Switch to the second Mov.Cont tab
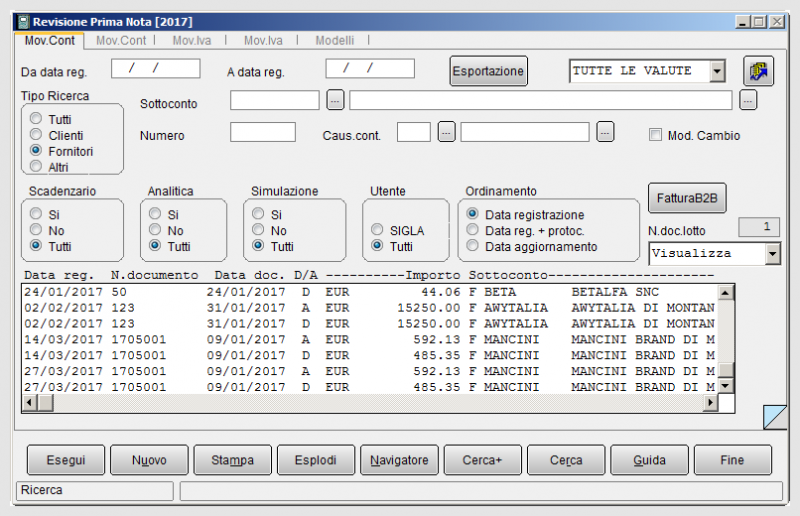Screen dimensions: 800x516 tap(121, 41)
